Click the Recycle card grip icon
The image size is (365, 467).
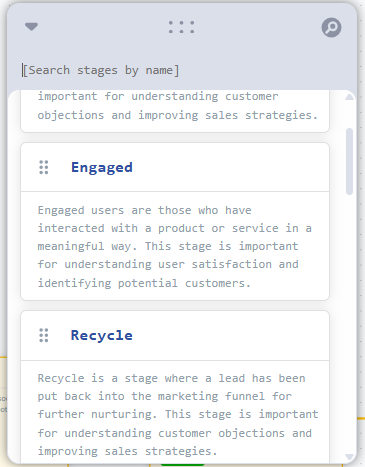pyautogui.click(x=44, y=335)
